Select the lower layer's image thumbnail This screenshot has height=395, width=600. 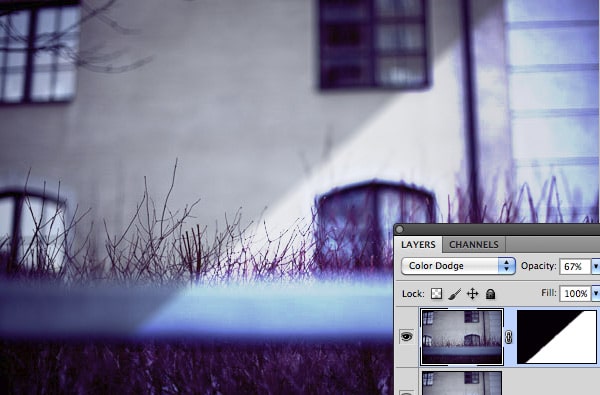tap(462, 383)
